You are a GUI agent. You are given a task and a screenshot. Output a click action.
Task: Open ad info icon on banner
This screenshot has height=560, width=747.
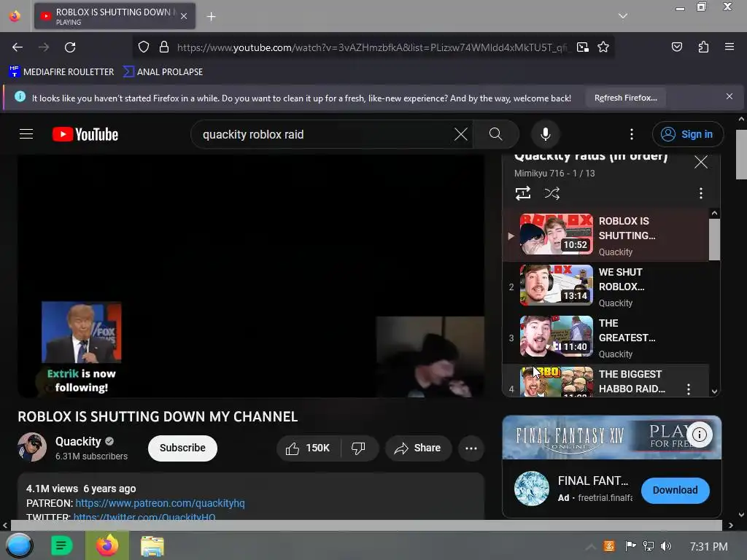click(700, 435)
